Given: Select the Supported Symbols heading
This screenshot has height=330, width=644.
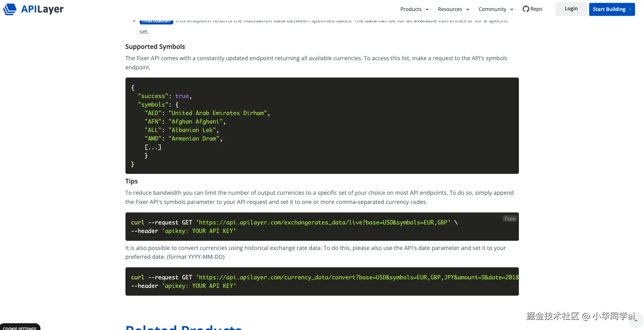Looking at the screenshot, I should (x=155, y=47).
